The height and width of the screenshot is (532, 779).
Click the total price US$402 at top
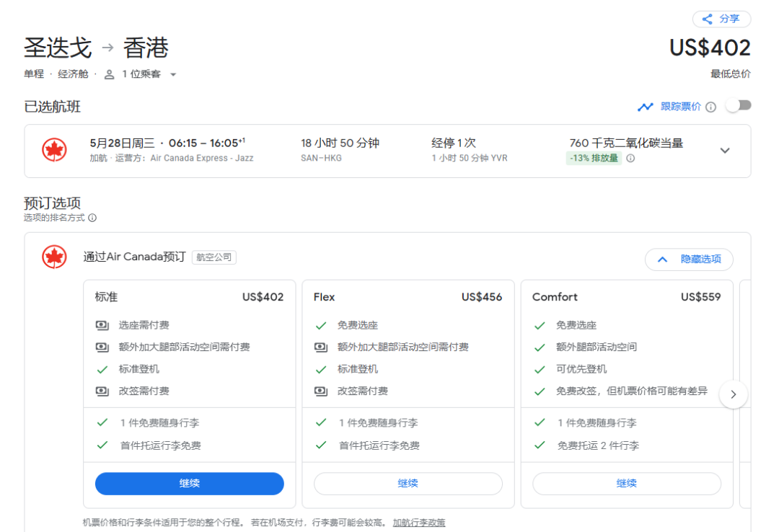(710, 48)
